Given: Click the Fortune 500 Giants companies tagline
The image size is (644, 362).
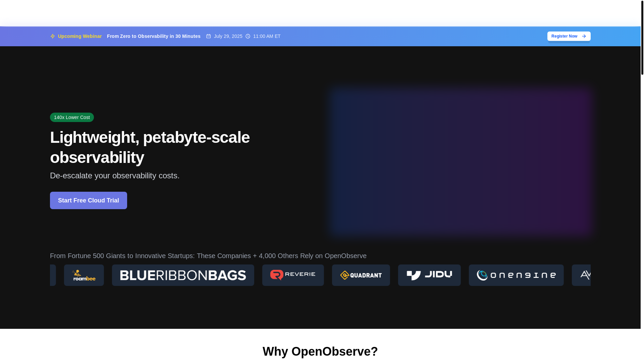Looking at the screenshot, I should coord(208,256).
